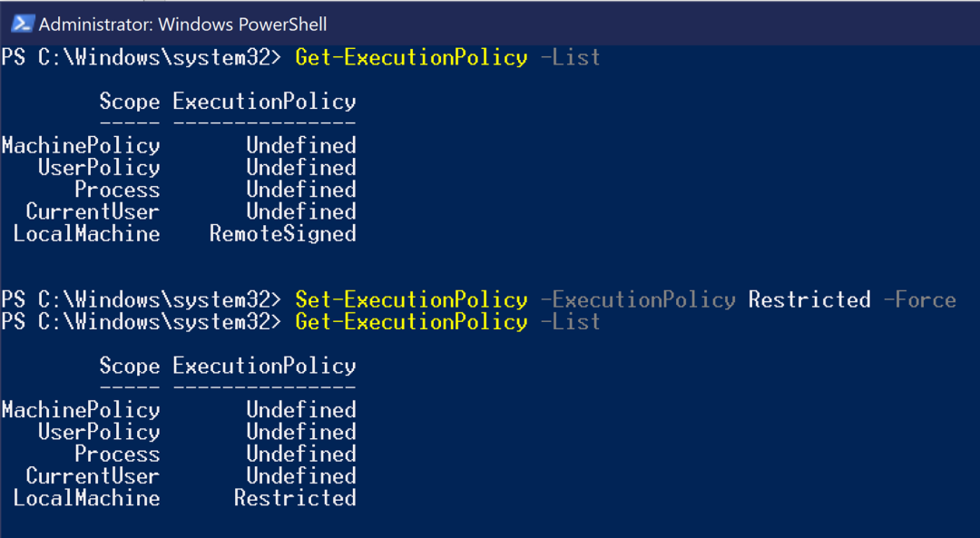Click the ExecutionPolicy header of the second table
This screenshot has width=980, height=538.
pos(264,367)
